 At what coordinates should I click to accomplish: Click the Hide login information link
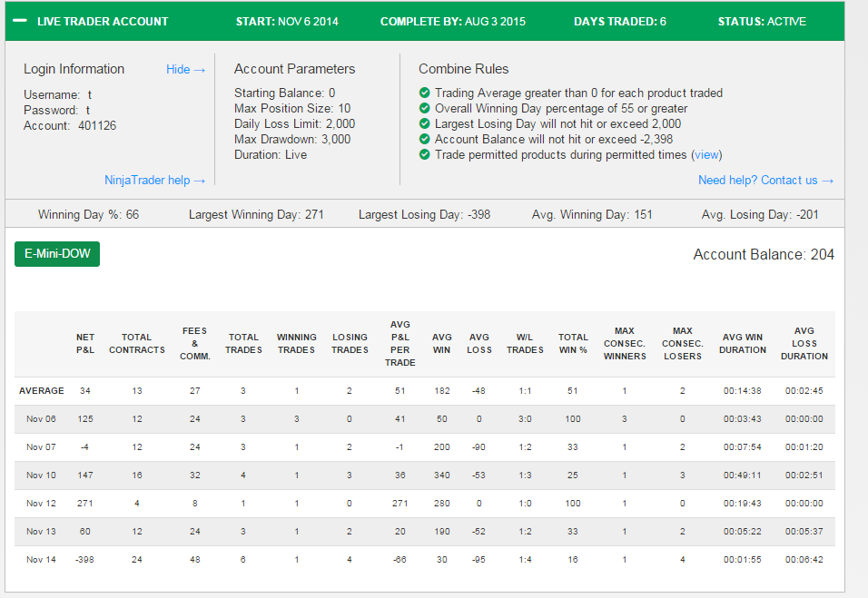[185, 69]
